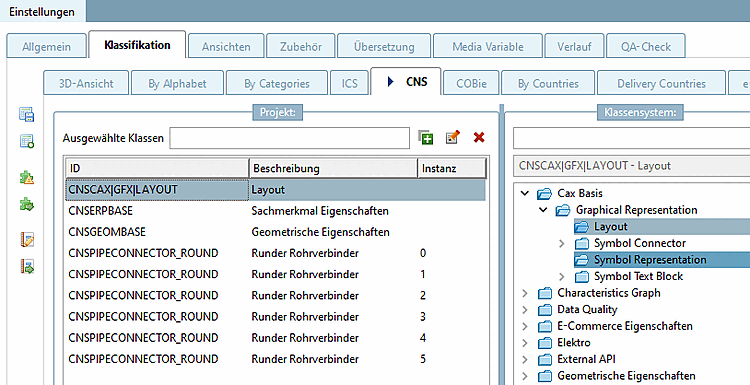Click the edit selected class pencil icon
This screenshot has width=750, height=385.
click(452, 138)
